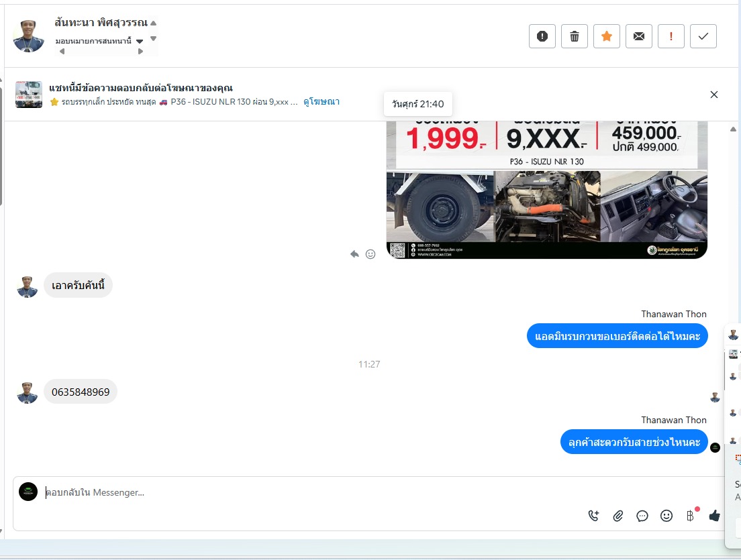Click black delivered status icon by last message
Image resolution: width=741 pixels, height=560 pixels.
click(x=715, y=447)
